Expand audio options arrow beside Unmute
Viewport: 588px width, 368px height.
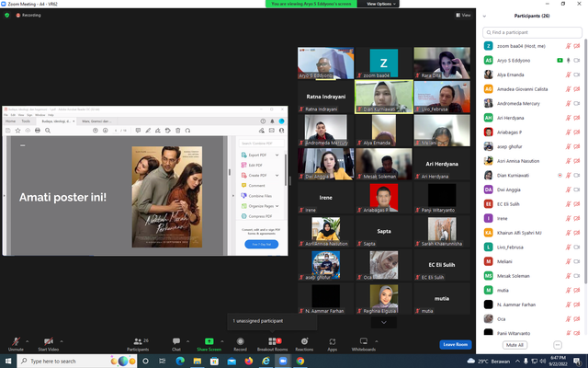[27, 341]
